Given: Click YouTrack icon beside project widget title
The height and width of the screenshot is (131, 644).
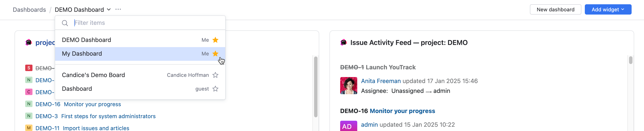Looking at the screenshot, I should click(28, 43).
